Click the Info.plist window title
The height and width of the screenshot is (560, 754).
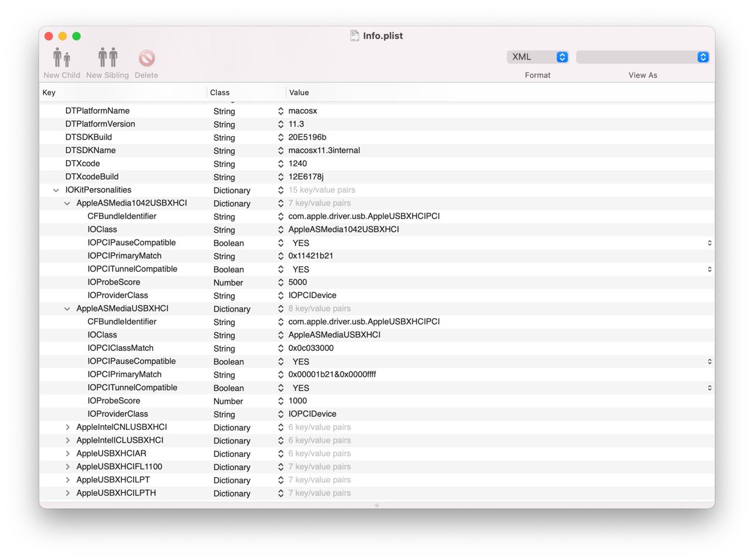pyautogui.click(x=383, y=36)
